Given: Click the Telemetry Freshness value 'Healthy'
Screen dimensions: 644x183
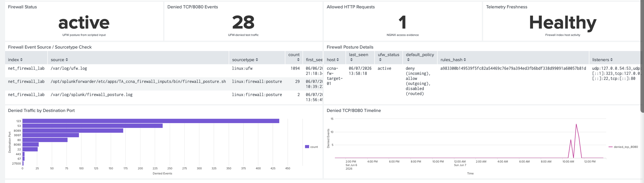Looking at the screenshot, I should tap(563, 23).
